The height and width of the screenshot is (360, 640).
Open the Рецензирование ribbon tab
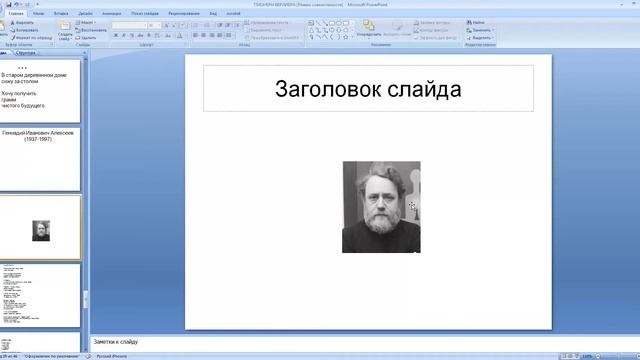[x=184, y=13]
